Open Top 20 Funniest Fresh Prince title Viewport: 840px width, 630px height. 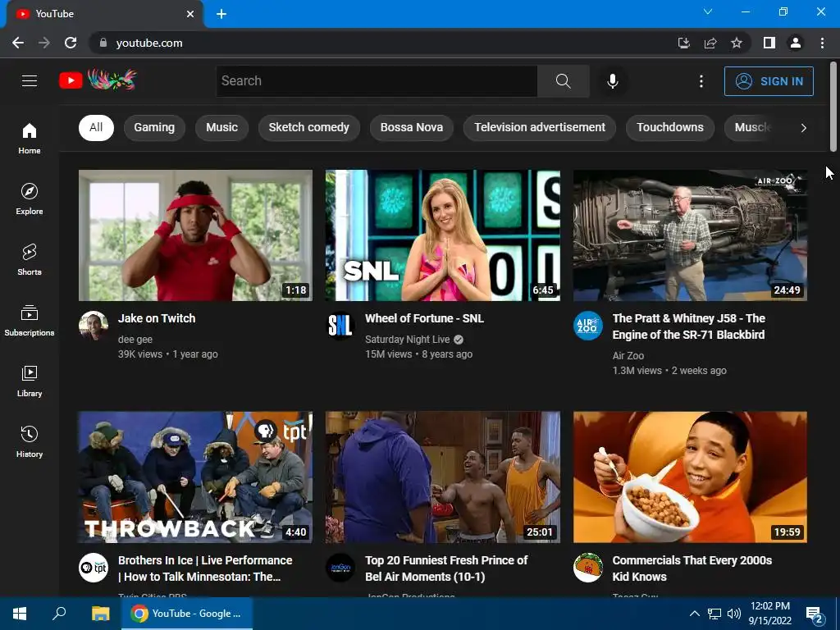[446, 568]
